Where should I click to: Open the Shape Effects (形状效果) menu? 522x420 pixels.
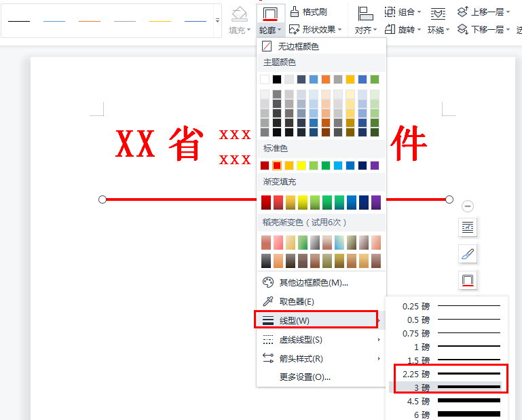tap(315, 30)
